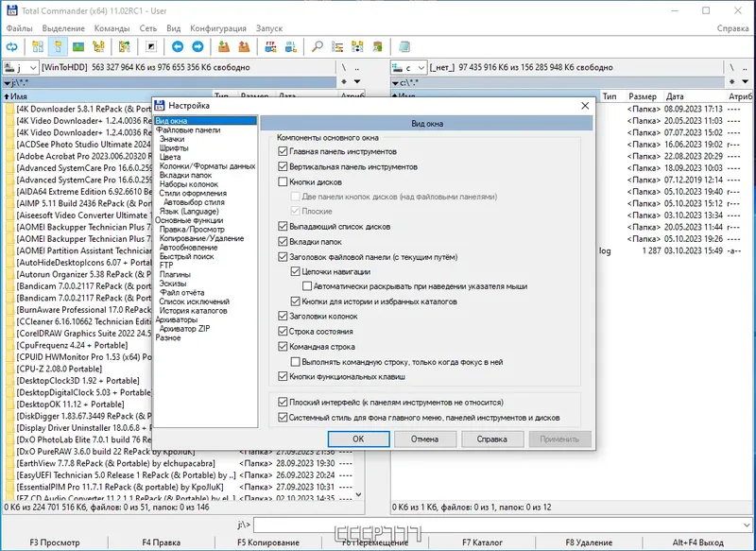Click the OK button in settings dialog

[x=358, y=439]
